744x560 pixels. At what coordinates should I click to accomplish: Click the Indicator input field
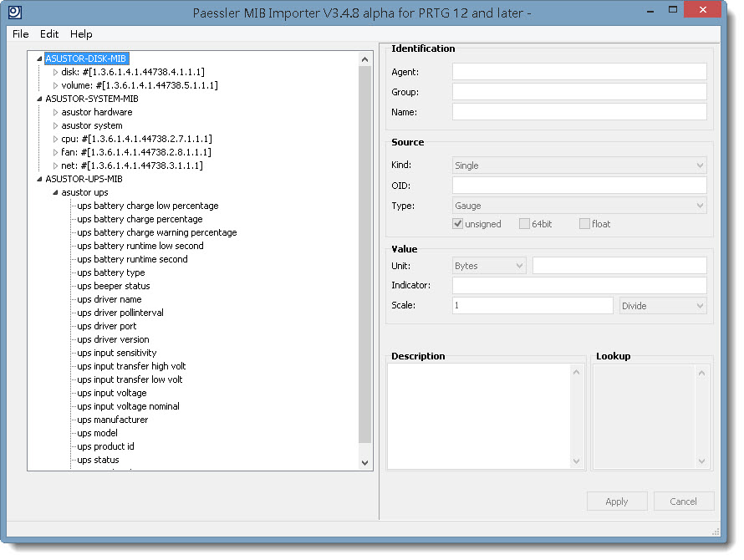(x=579, y=285)
